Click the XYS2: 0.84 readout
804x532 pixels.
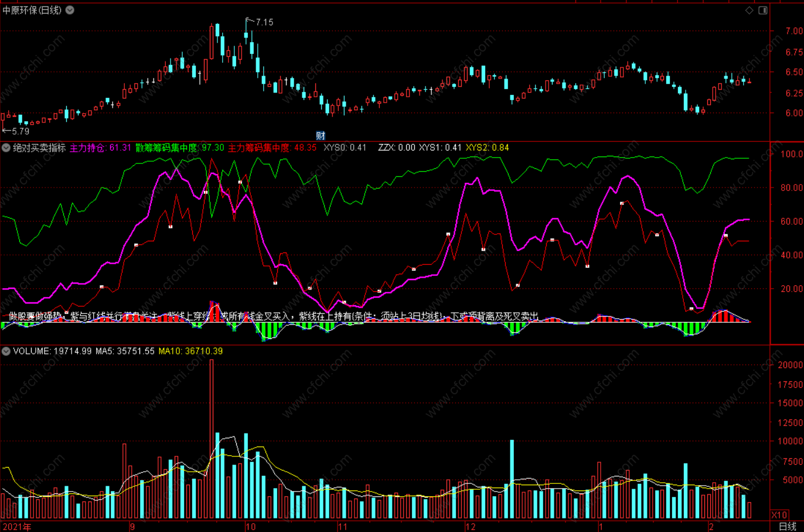pyautogui.click(x=487, y=148)
